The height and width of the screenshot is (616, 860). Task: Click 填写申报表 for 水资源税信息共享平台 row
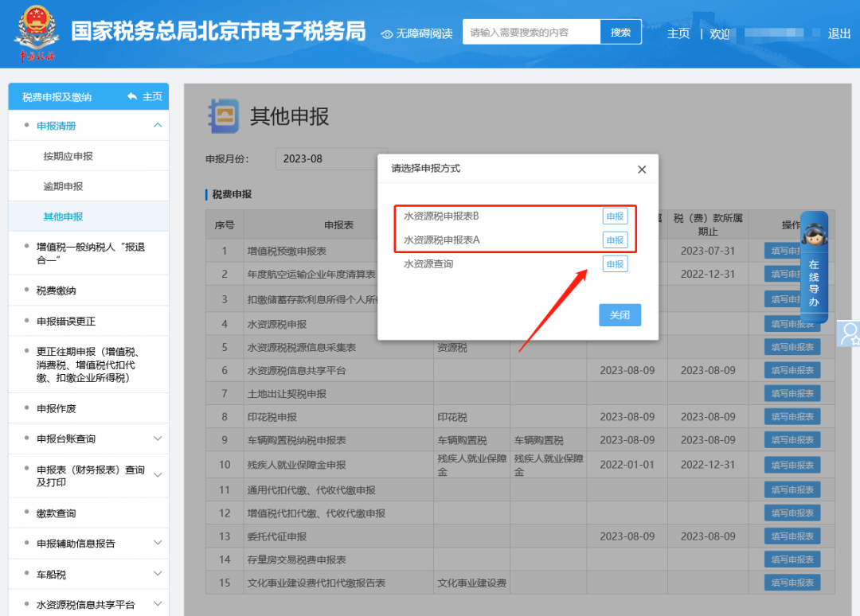tap(792, 371)
